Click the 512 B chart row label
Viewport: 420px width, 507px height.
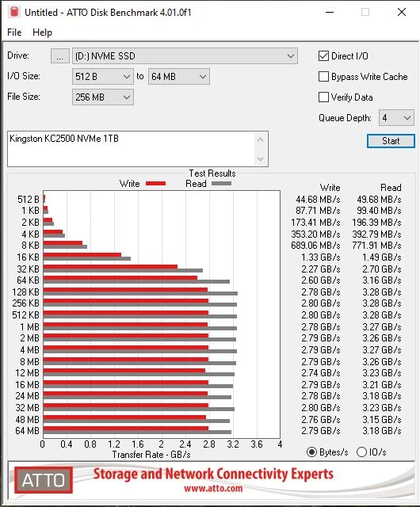click(29, 200)
